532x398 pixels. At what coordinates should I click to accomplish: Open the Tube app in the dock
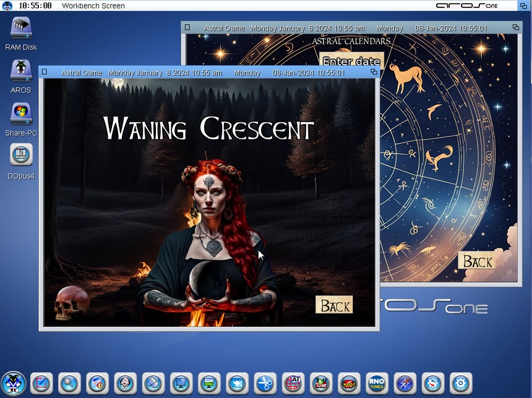point(321,383)
